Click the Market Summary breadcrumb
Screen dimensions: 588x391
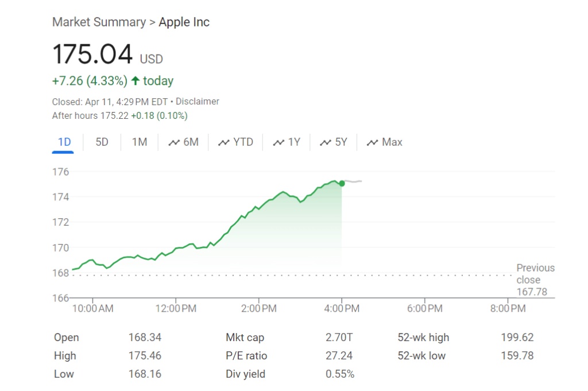point(99,22)
